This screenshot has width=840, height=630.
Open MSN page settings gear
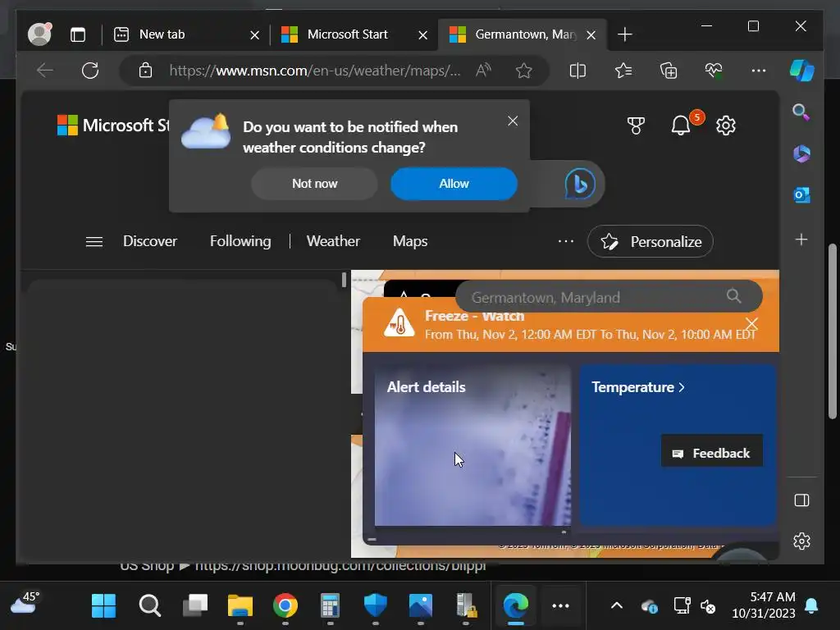(x=726, y=126)
